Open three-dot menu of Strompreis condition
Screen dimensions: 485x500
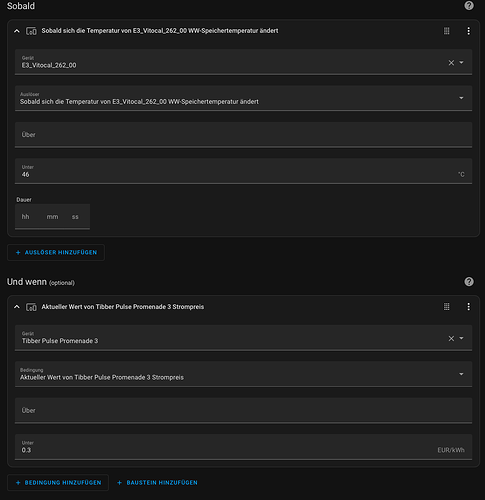point(468,307)
